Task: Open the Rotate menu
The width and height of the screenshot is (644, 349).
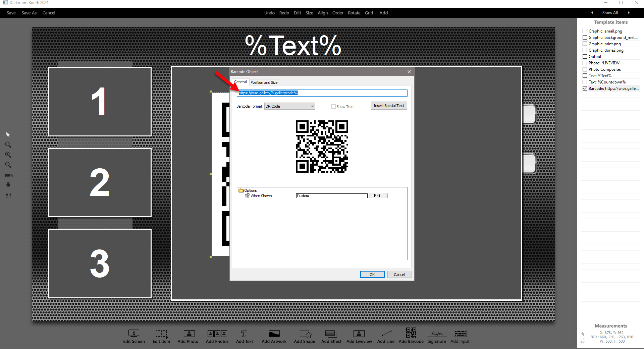Action: point(354,13)
